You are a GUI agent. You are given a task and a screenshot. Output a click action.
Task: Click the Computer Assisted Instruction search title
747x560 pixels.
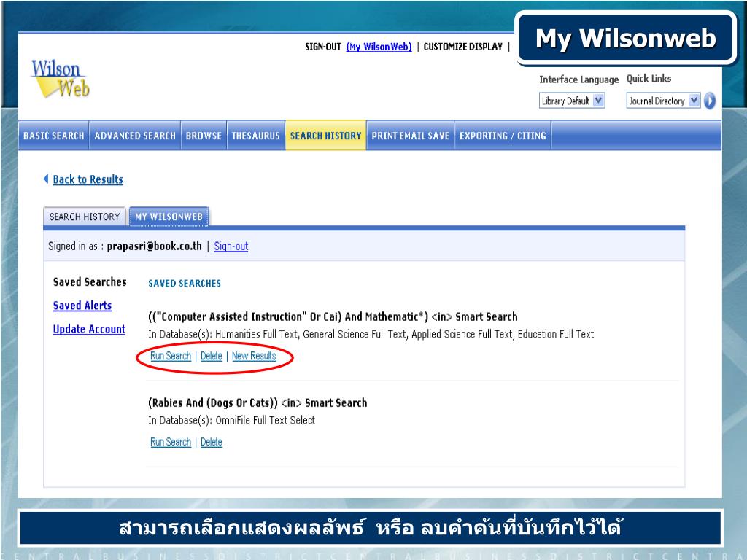(x=333, y=316)
